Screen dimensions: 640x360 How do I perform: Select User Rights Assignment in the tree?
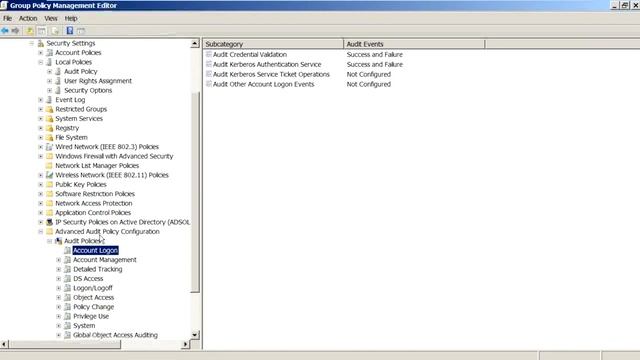pos(98,81)
